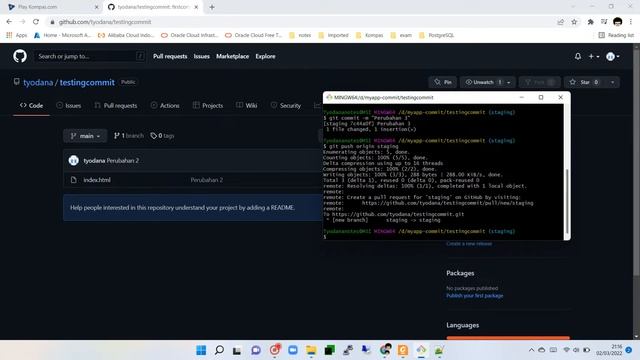View the 0 tags link
The height and width of the screenshot is (360, 640).
(x=162, y=136)
